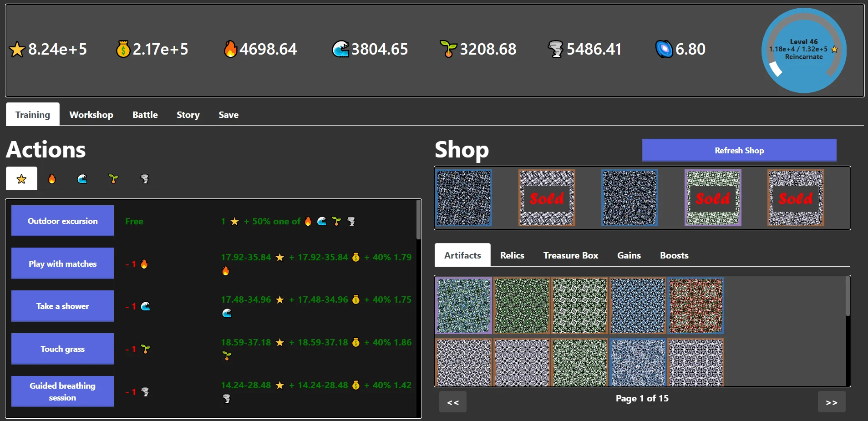This screenshot has height=421, width=868.
Task: Select the purple-framed artifact in first row
Action: (x=464, y=306)
